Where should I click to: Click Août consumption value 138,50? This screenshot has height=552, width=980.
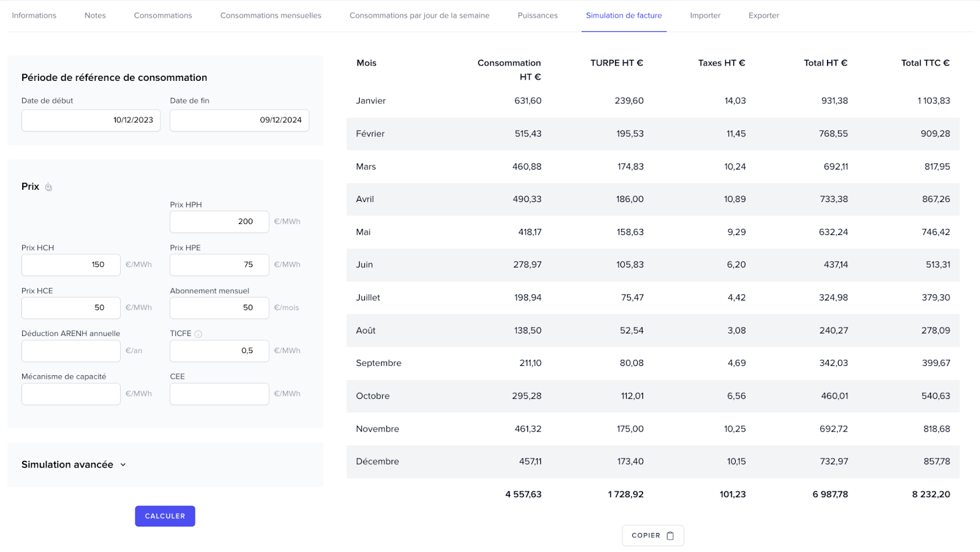527,330
